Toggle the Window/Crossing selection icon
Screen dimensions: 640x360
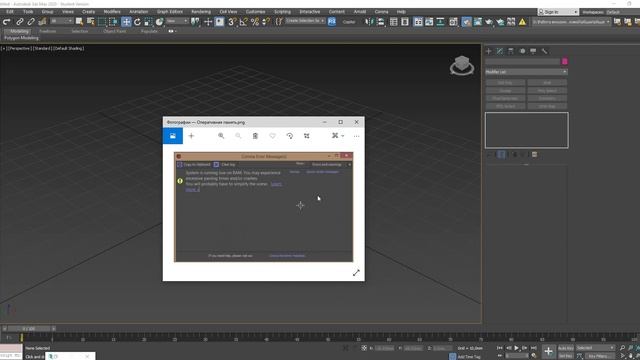[113, 22]
